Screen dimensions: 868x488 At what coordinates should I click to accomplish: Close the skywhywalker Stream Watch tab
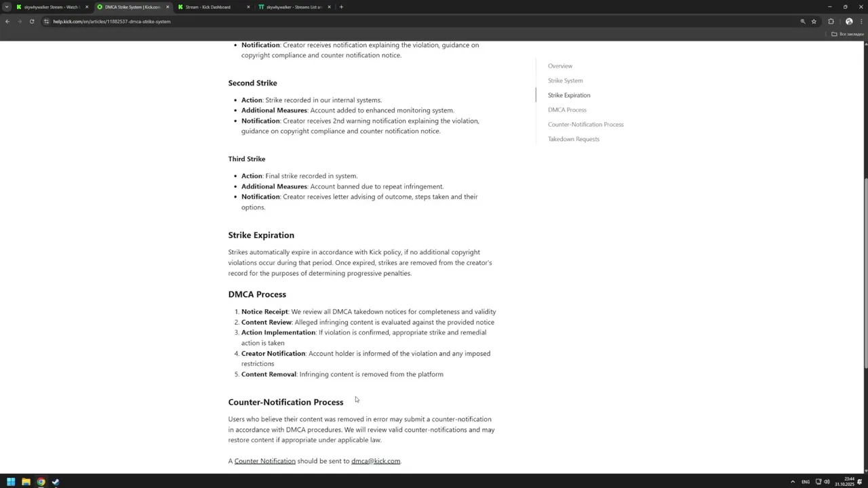87,7
